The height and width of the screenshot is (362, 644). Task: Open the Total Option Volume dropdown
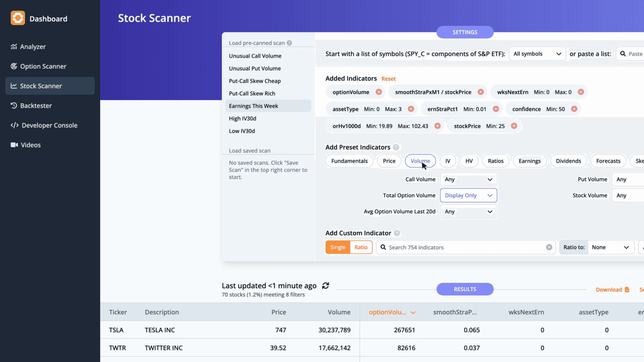click(x=468, y=195)
